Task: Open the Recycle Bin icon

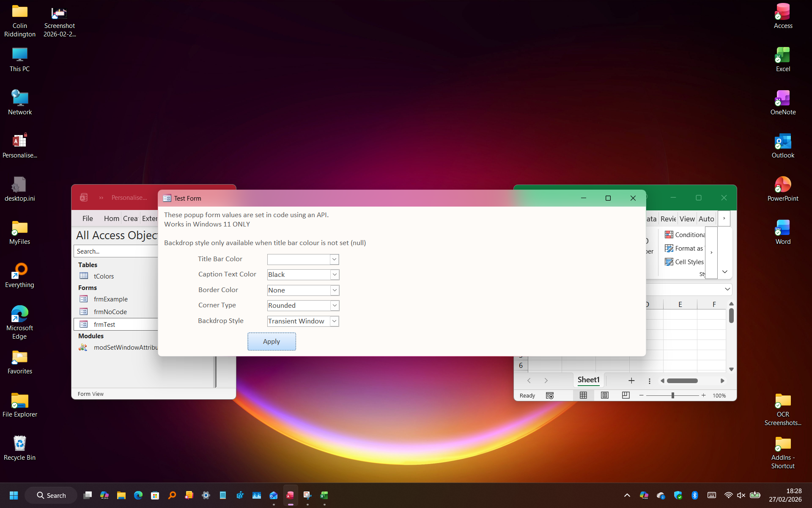Action: tap(19, 448)
